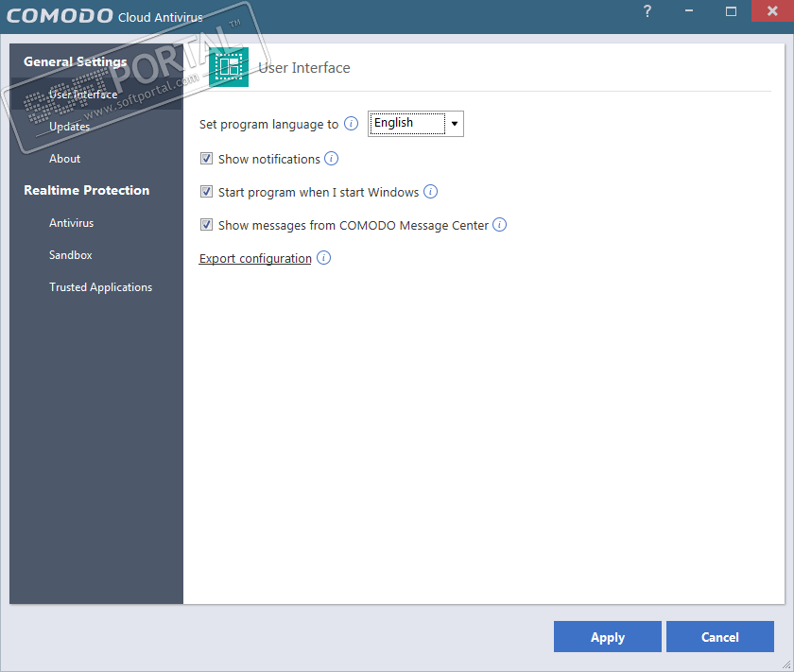Screen dimensions: 794x672
Task: View info for Start program with Windows
Action: tap(430, 192)
